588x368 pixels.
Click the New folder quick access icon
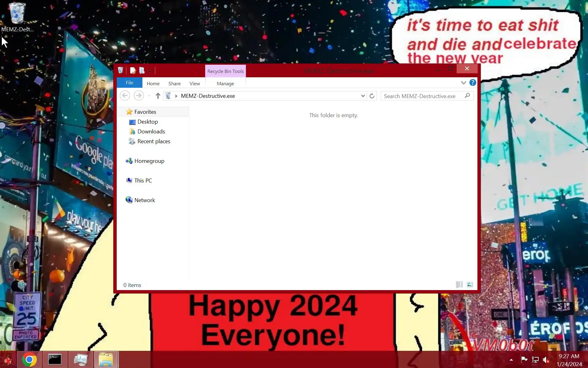tap(142, 71)
